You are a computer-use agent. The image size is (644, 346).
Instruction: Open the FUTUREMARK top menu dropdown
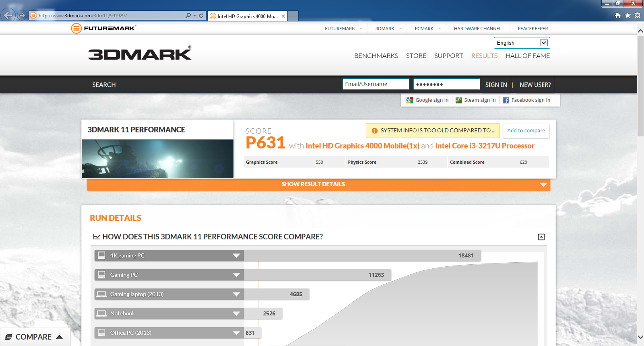coord(361,29)
